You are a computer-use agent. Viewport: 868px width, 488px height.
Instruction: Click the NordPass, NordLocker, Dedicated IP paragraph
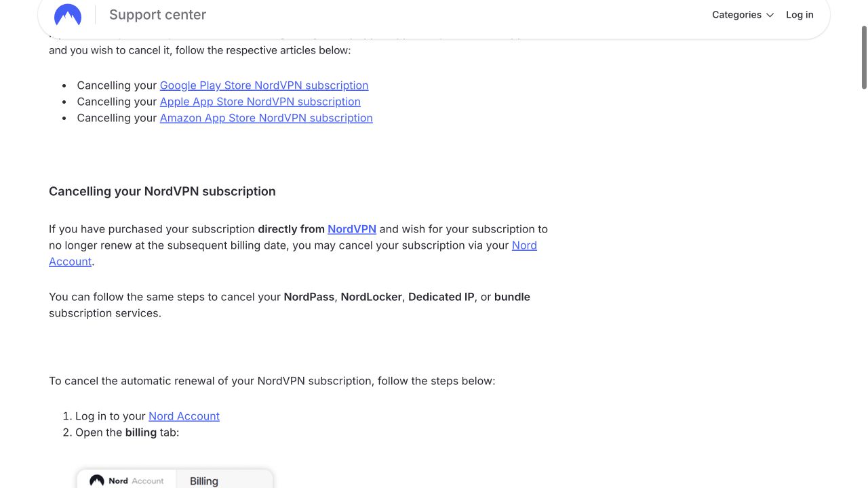[x=290, y=305]
